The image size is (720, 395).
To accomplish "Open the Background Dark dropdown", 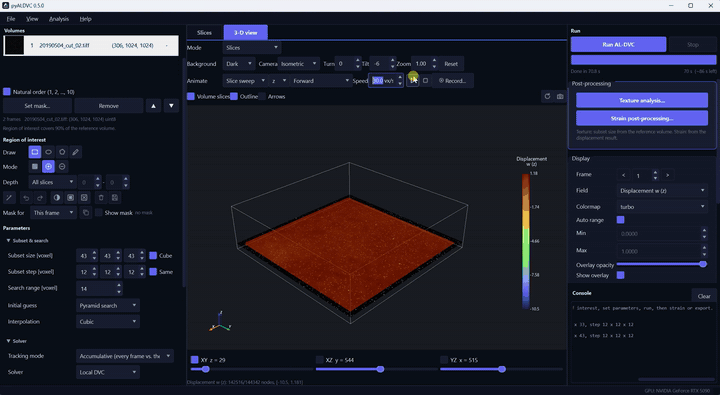I will pos(239,64).
